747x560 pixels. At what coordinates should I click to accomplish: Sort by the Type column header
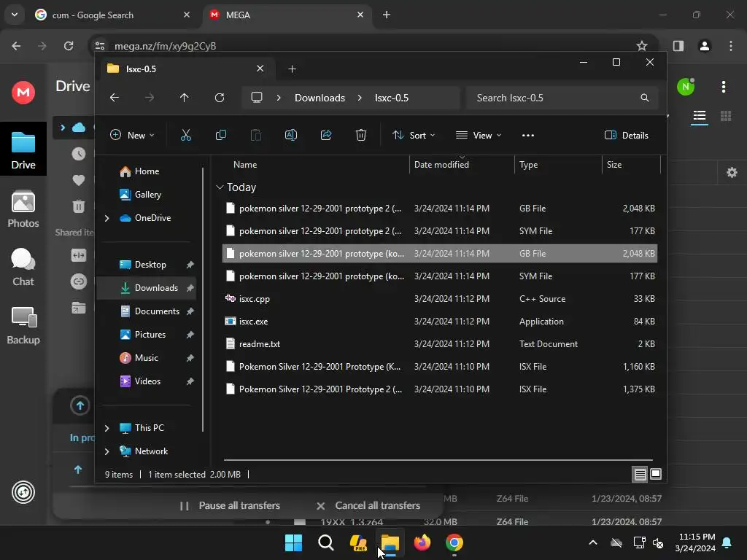pos(528,164)
